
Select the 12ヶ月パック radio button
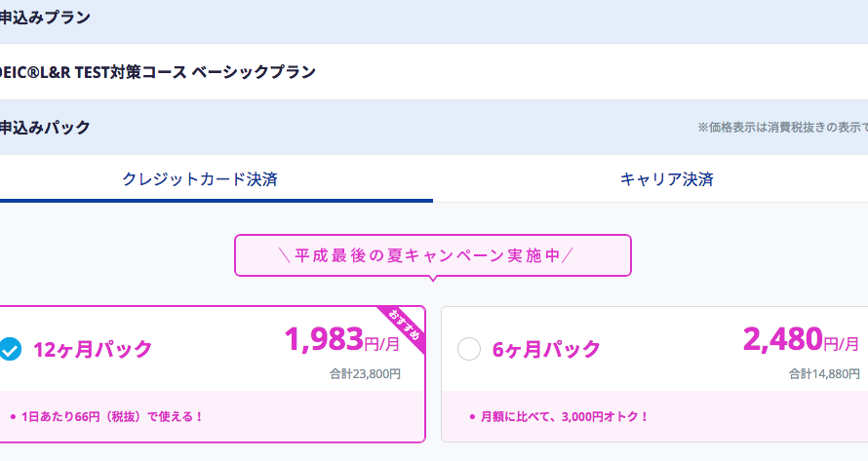click(x=10, y=349)
